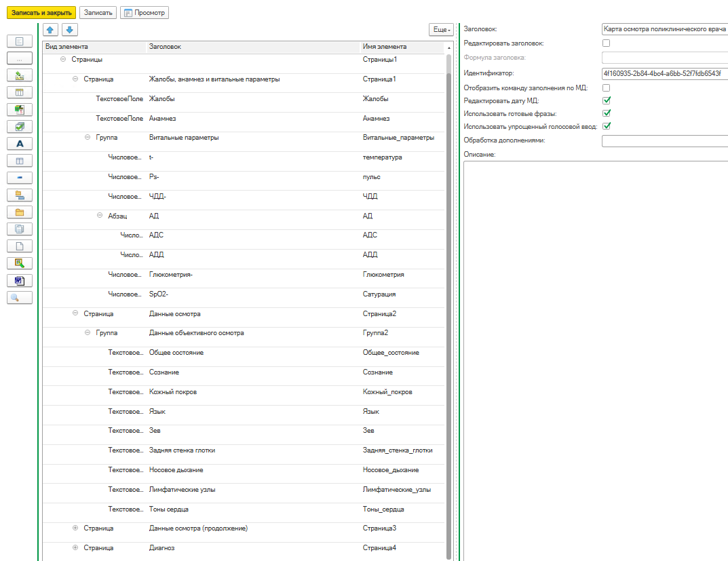Screen dimensions: 728x561
Task: Click the bold letter A toolbar button
Action: pos(20,144)
